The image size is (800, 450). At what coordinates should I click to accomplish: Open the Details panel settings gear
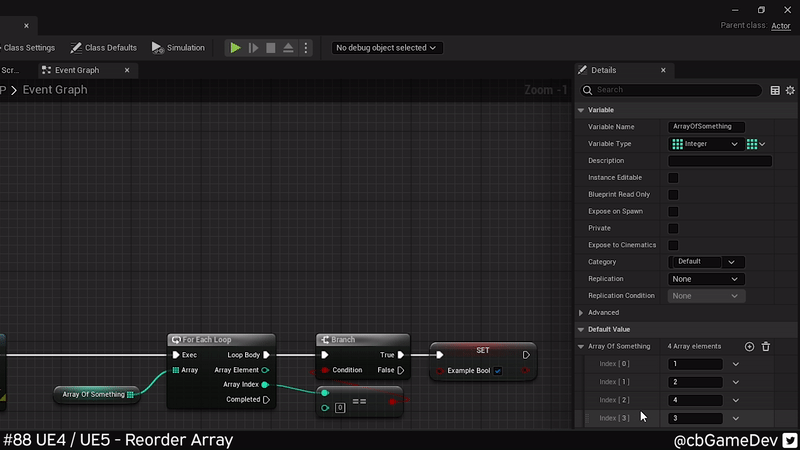pos(790,90)
